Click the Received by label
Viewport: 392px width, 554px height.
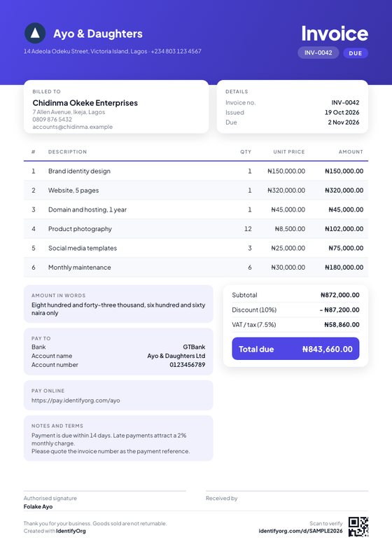pos(222,498)
